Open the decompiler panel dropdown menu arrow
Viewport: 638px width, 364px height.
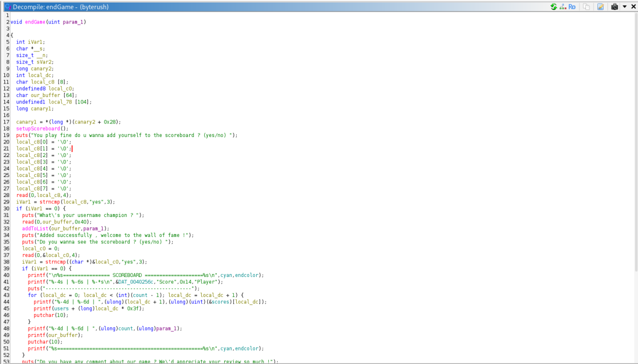pyautogui.click(x=624, y=7)
